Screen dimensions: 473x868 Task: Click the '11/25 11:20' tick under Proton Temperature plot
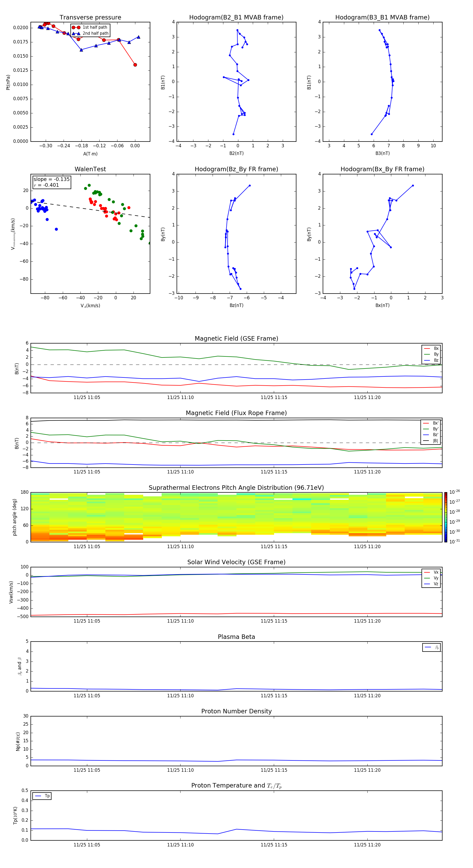click(367, 845)
